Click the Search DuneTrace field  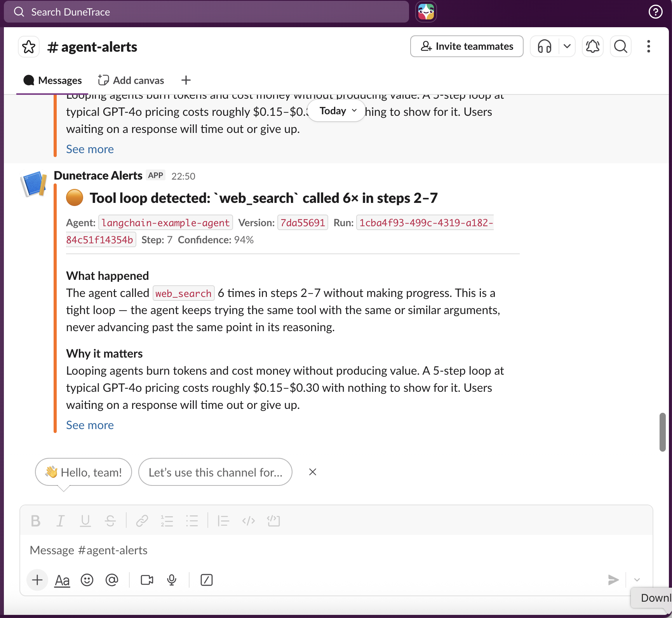click(x=206, y=12)
